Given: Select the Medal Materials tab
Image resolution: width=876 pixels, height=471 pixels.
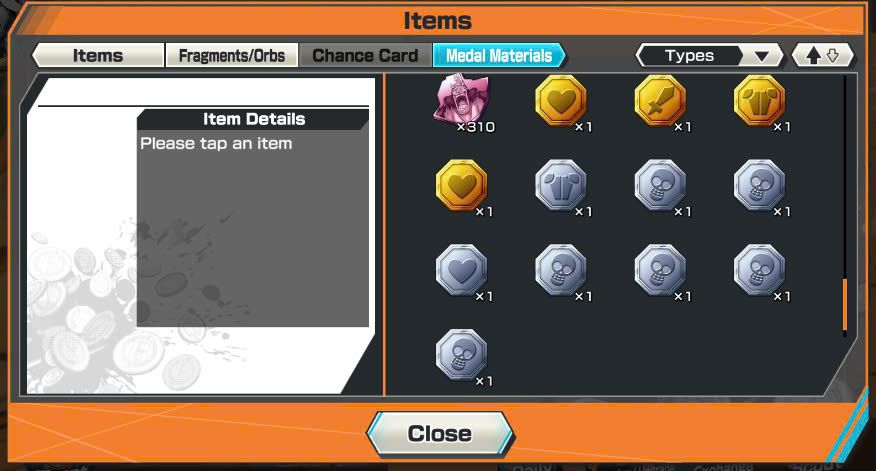Looking at the screenshot, I should [x=499, y=55].
